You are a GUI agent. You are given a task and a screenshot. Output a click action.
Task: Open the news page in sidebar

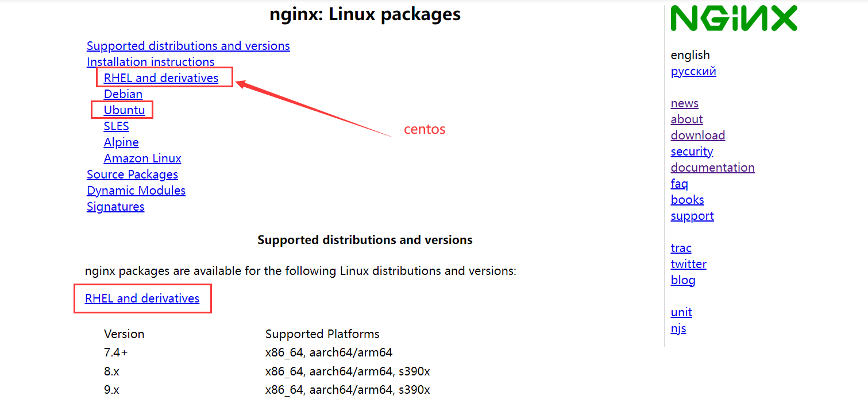(x=685, y=103)
